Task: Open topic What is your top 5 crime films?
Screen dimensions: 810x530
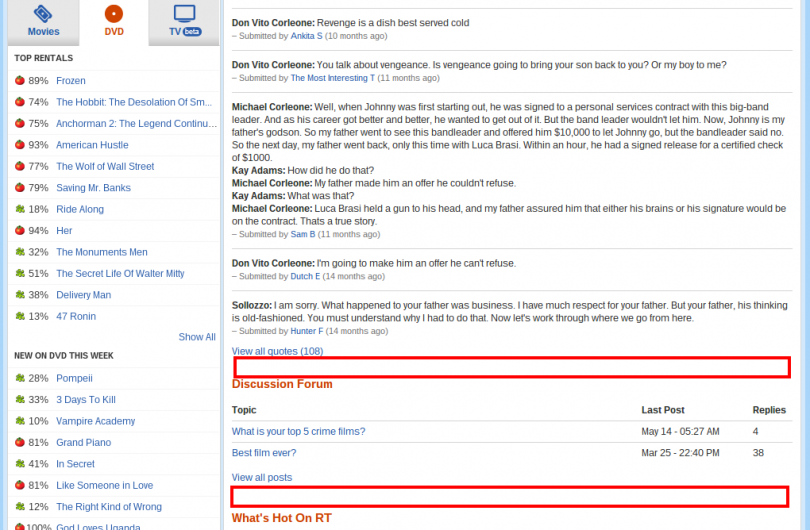Action: (298, 431)
